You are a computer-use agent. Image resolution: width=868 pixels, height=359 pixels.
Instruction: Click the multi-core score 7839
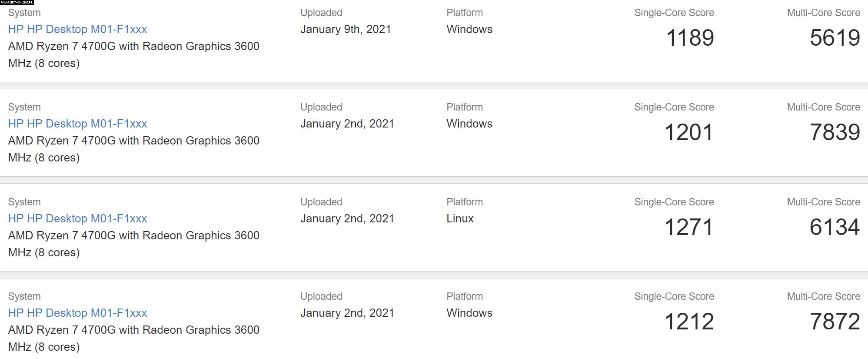835,132
